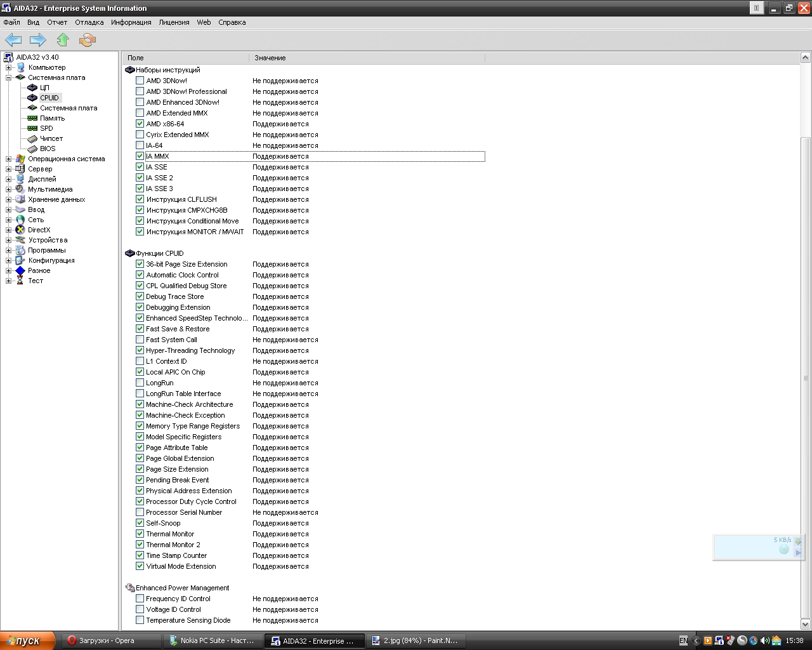Click the Операционная система Windows icon

pyautogui.click(x=20, y=159)
